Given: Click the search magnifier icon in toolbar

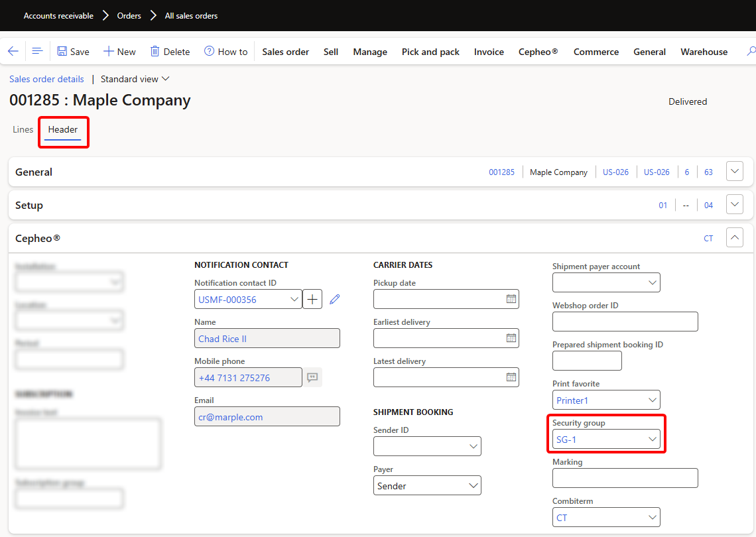Looking at the screenshot, I should [x=750, y=51].
